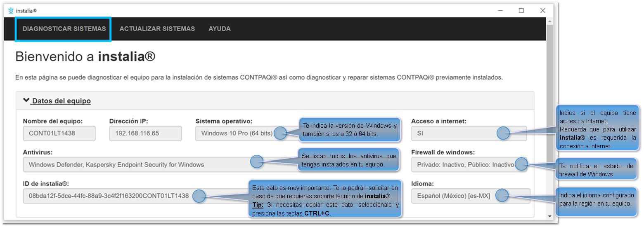Click the instalia app logo icon

(11, 11)
